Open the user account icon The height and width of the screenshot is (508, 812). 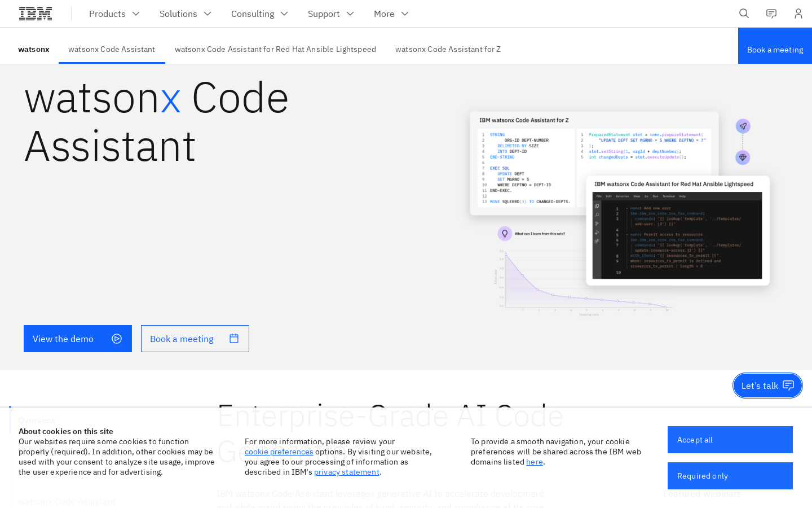point(798,13)
